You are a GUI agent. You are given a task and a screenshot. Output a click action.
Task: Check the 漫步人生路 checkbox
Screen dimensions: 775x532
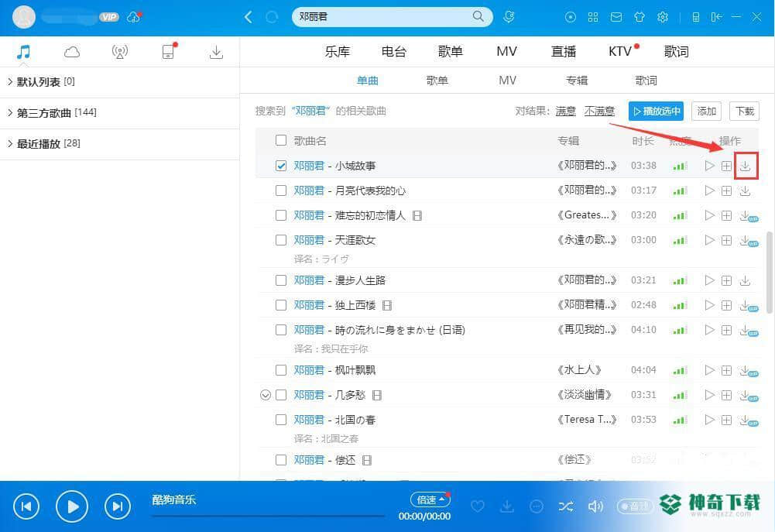pos(281,280)
